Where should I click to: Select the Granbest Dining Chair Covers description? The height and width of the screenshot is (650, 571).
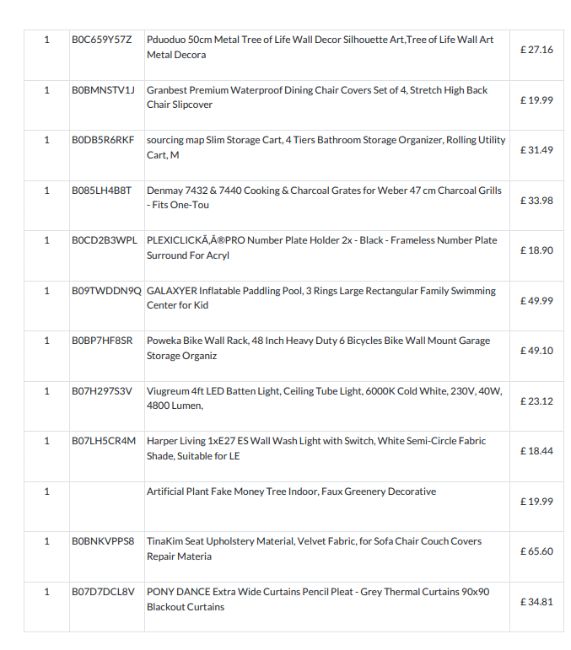point(317,97)
